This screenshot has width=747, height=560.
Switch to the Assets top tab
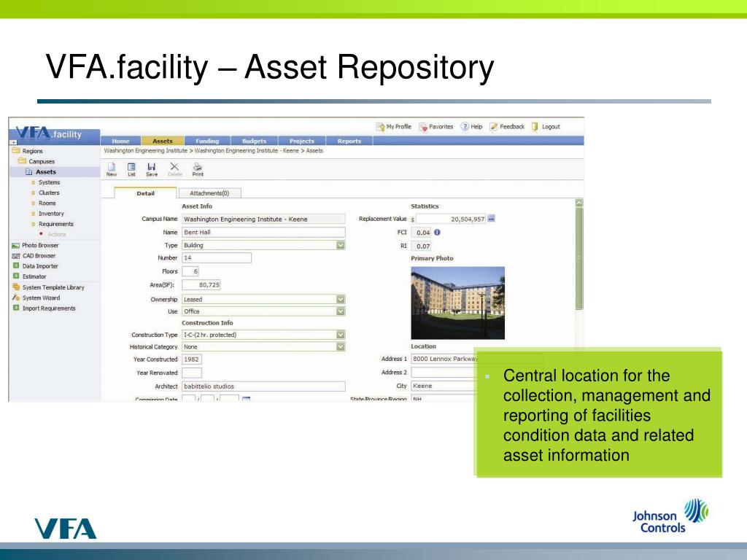[x=163, y=141]
